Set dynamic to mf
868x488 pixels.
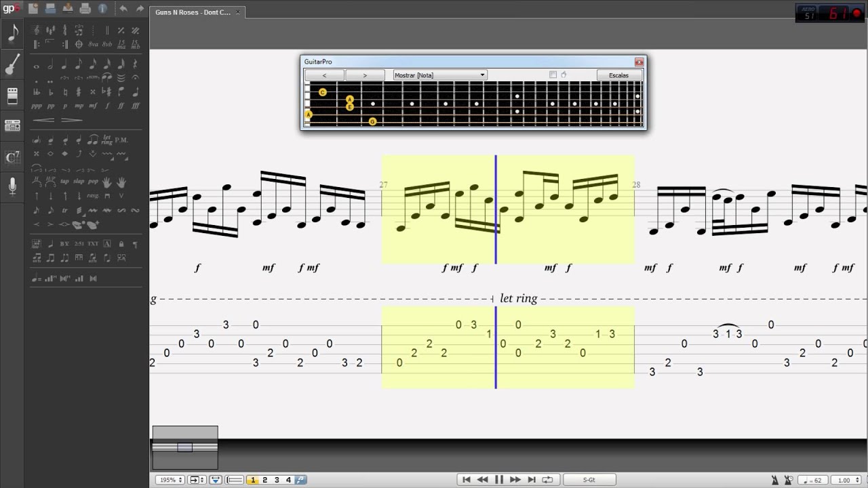(93, 106)
